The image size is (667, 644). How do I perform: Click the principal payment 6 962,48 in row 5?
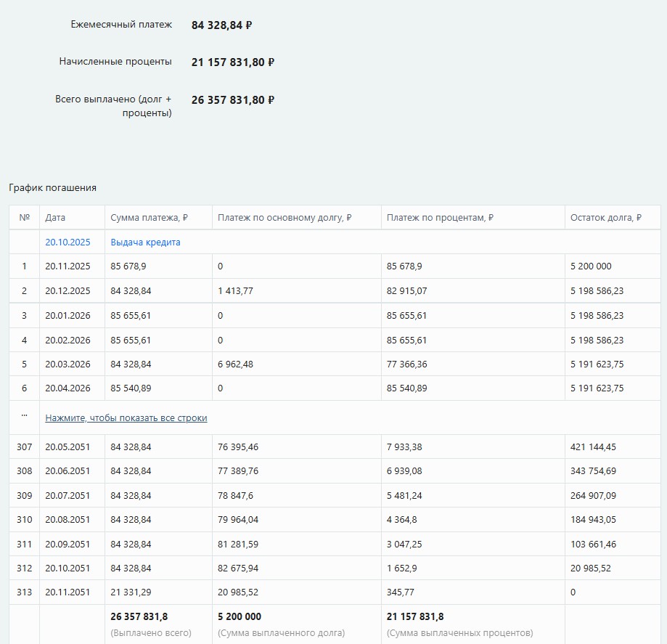[235, 364]
